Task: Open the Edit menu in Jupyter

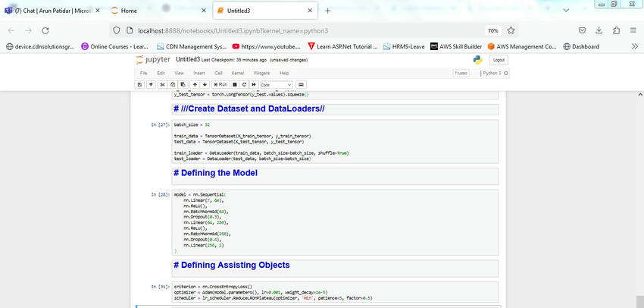Action: click(x=161, y=73)
